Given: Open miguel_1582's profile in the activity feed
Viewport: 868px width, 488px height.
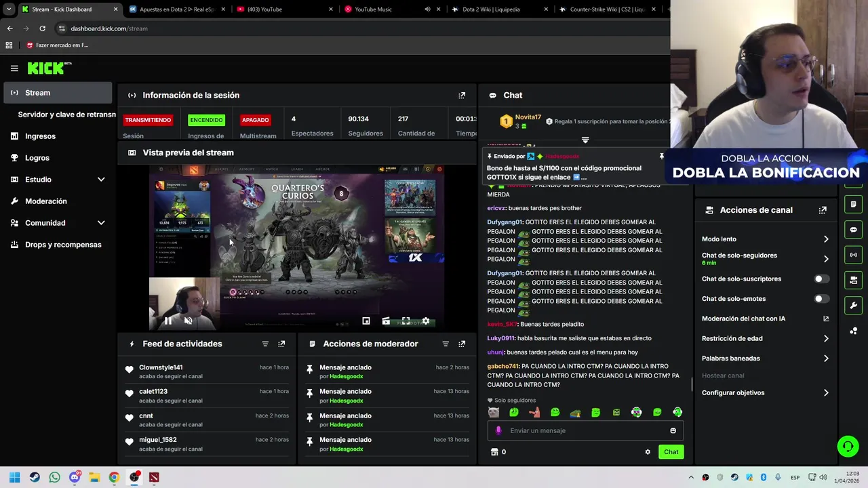Looking at the screenshot, I should pos(158,440).
